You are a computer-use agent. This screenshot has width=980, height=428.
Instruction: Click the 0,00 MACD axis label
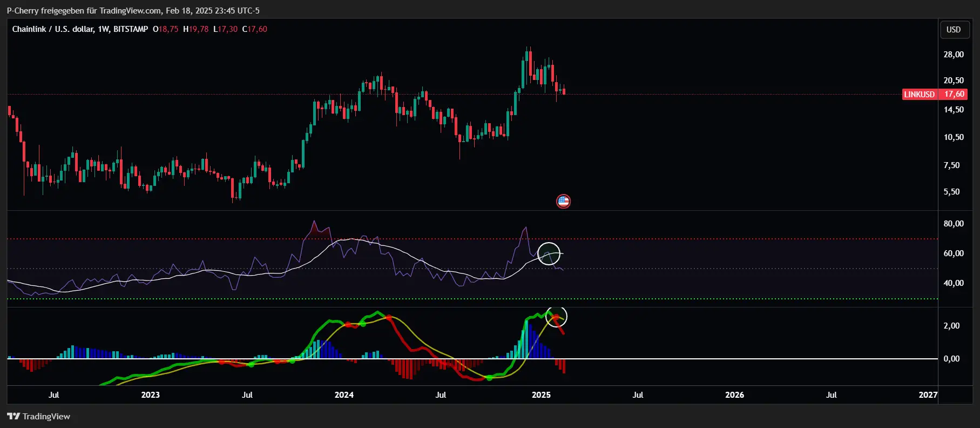[x=951, y=359]
